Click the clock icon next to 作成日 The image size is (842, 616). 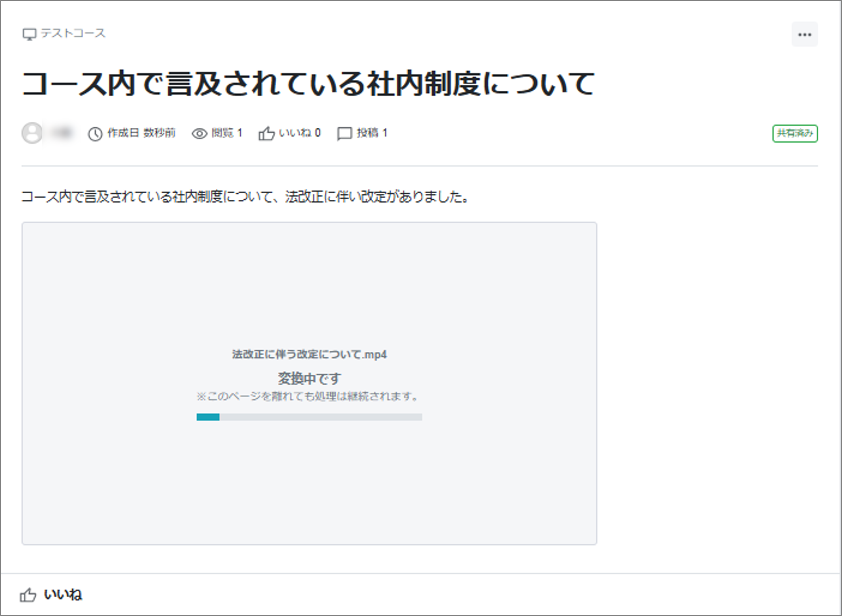point(95,134)
